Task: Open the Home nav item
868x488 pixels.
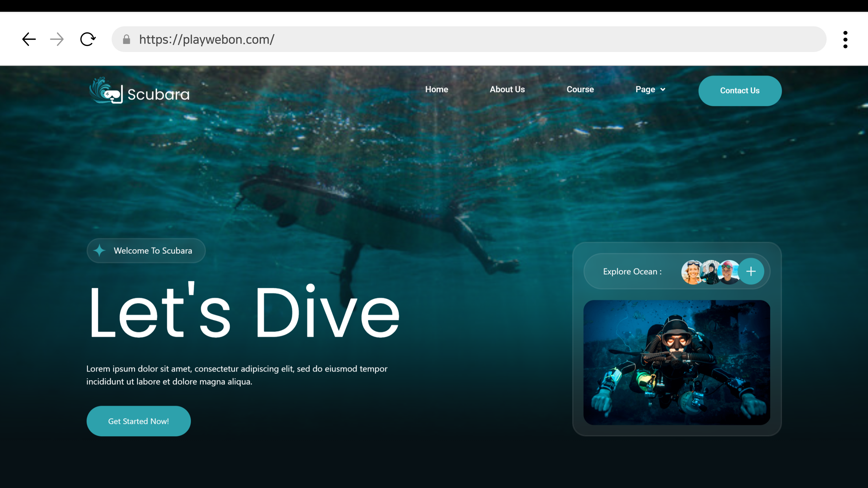Action: click(x=436, y=89)
